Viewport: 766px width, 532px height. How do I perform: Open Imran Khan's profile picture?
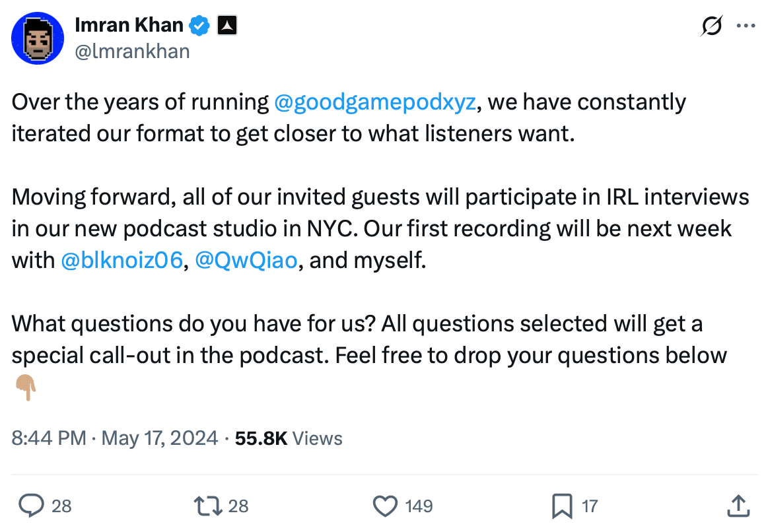point(38,38)
